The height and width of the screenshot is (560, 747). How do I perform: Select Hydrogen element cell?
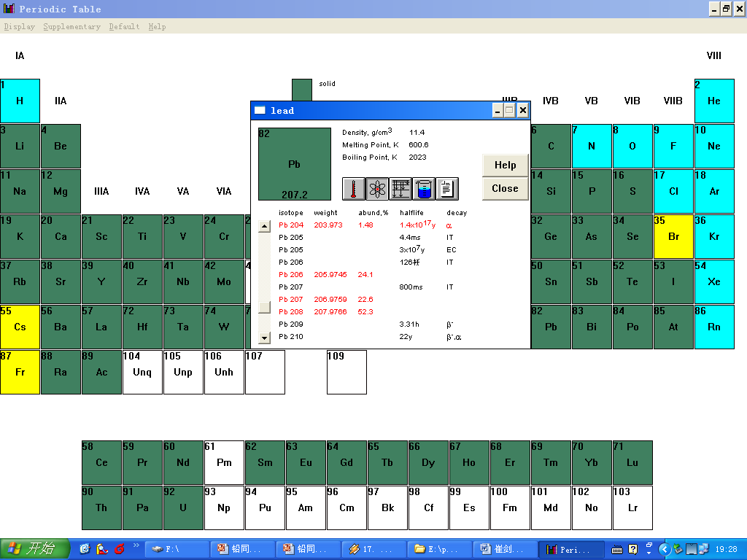click(20, 101)
